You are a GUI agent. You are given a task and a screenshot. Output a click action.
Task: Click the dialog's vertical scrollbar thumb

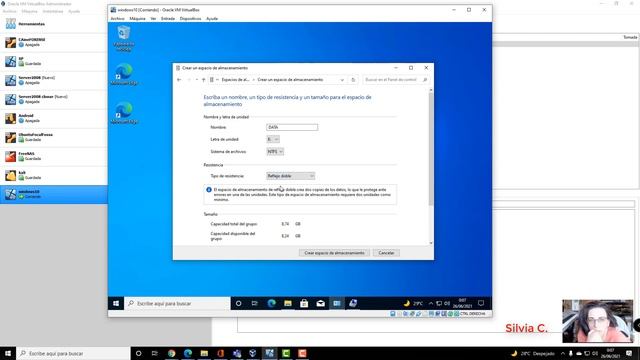point(431,149)
